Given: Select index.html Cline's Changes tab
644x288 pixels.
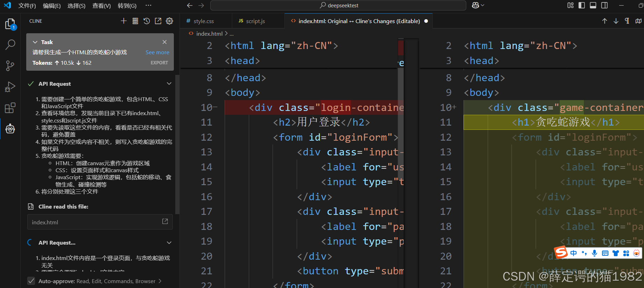Looking at the screenshot, I should click(359, 21).
